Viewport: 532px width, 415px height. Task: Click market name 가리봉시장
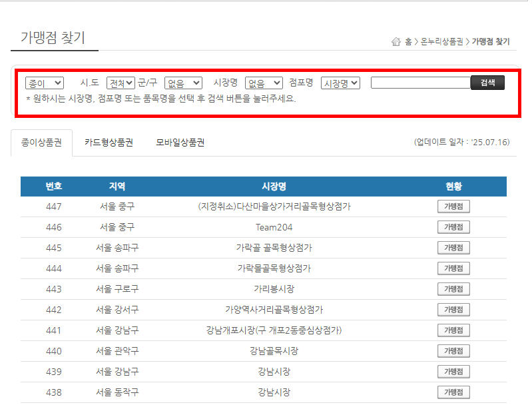tap(274, 289)
